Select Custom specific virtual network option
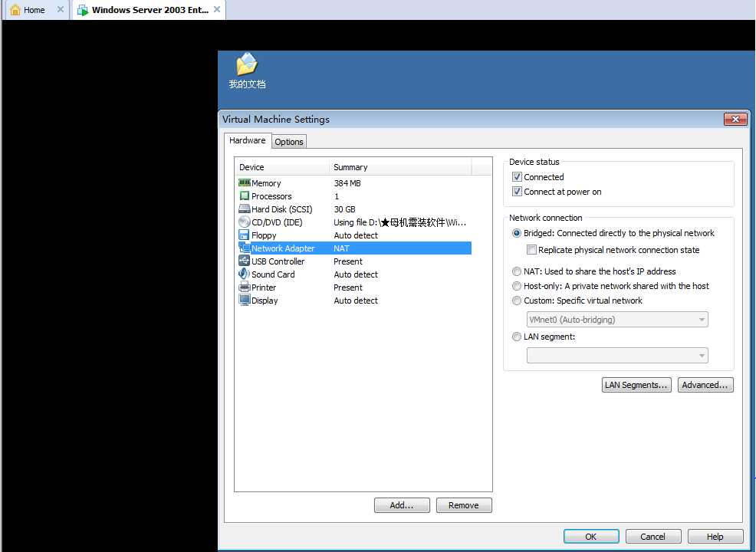 [516, 301]
